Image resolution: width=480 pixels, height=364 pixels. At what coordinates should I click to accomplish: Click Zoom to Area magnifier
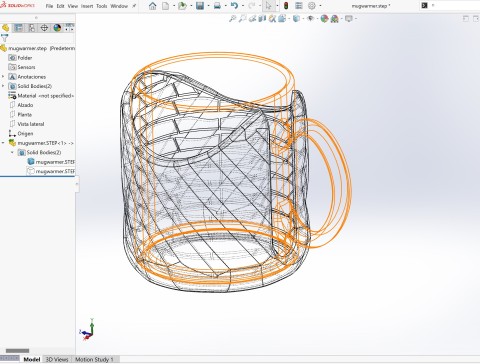click(242, 19)
